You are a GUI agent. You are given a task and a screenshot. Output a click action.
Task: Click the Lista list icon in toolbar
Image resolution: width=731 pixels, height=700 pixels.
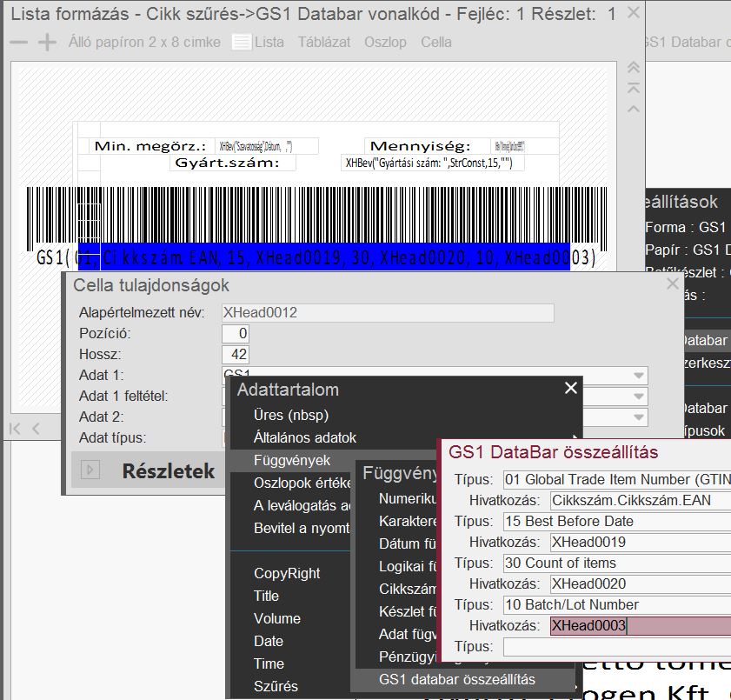[x=242, y=43]
